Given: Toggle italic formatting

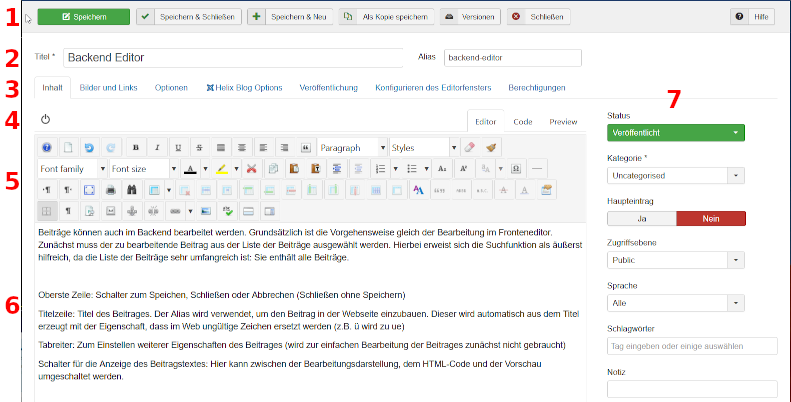Looking at the screenshot, I should tap(157, 148).
